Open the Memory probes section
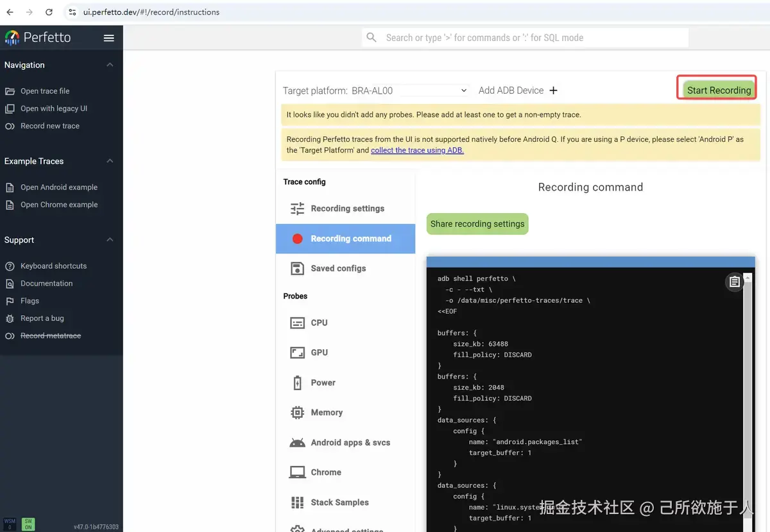 (x=346, y=413)
